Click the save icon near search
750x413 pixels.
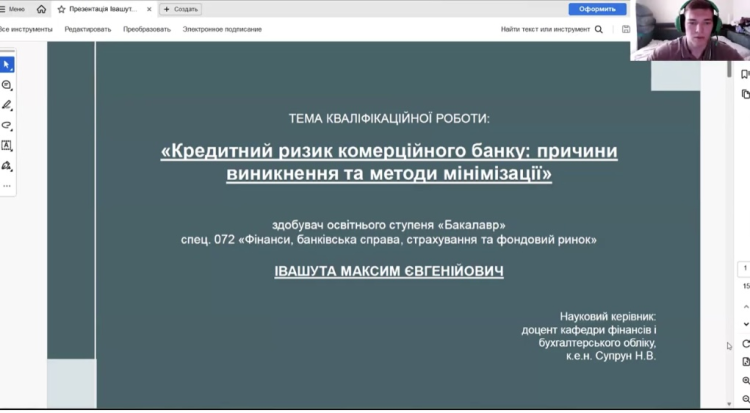pos(626,29)
